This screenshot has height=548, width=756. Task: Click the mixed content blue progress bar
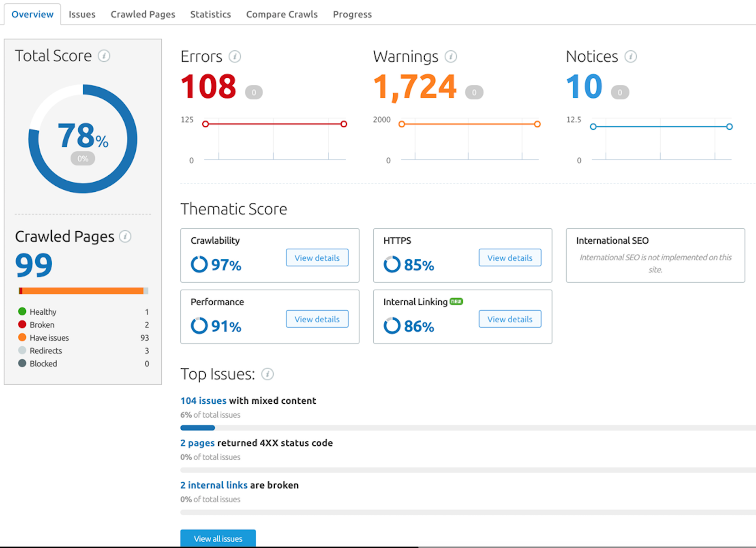(197, 428)
